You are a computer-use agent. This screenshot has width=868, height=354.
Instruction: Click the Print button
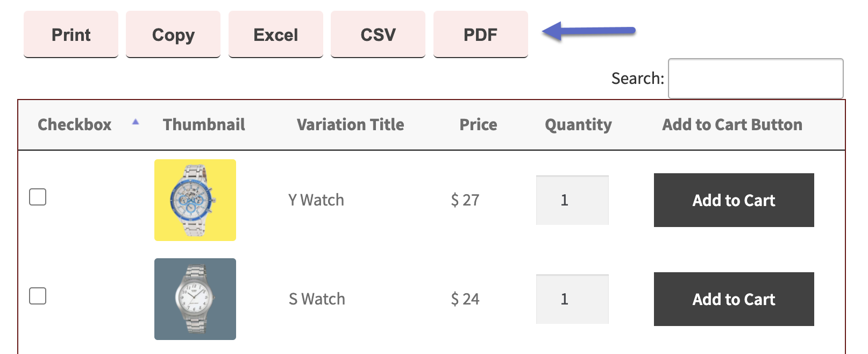click(70, 34)
